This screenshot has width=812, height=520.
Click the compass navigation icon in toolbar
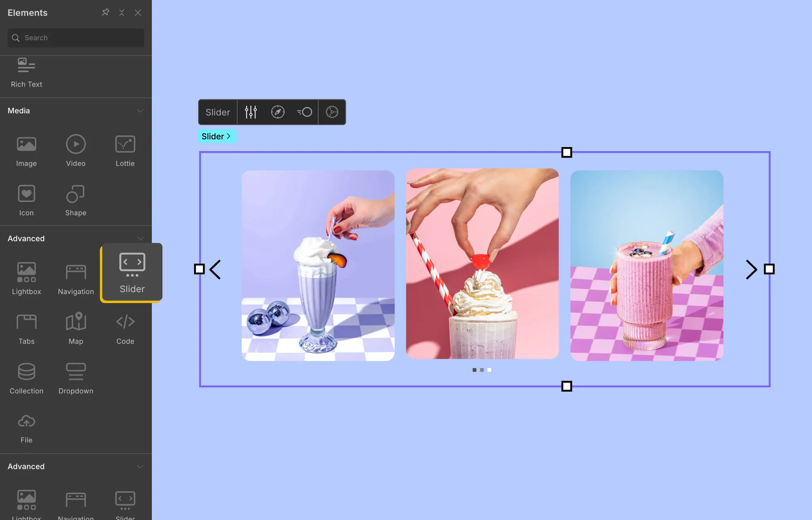pos(278,112)
